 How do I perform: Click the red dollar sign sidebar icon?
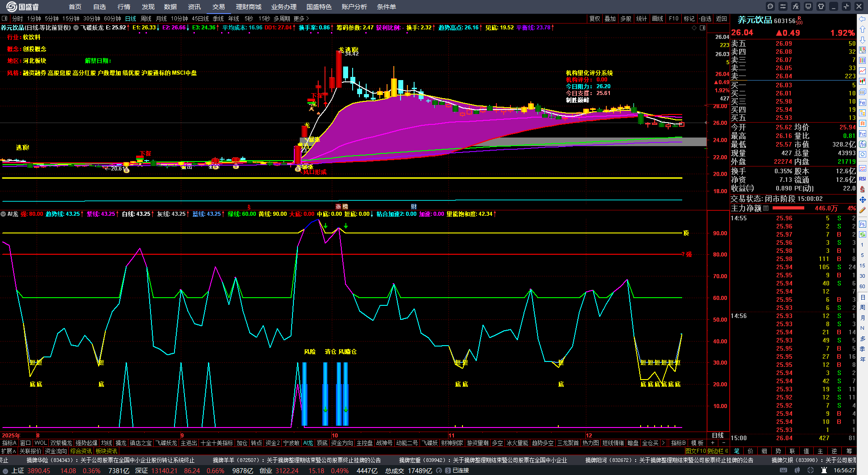coord(863,189)
